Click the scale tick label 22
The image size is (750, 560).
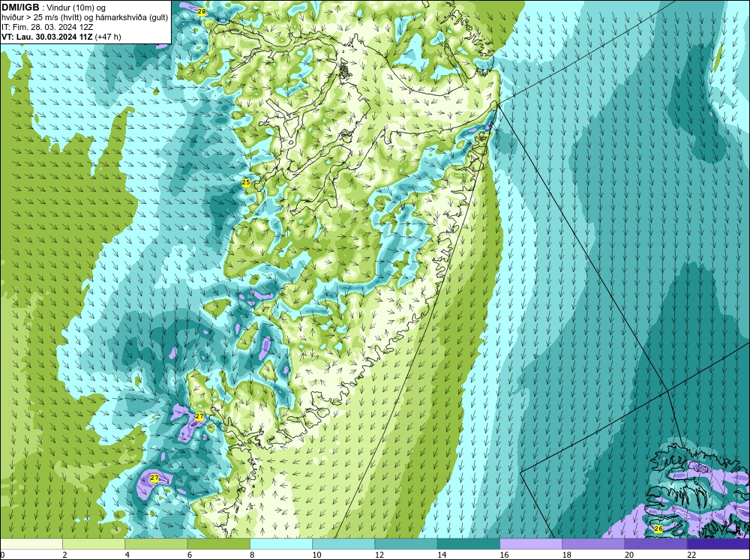[x=691, y=555]
